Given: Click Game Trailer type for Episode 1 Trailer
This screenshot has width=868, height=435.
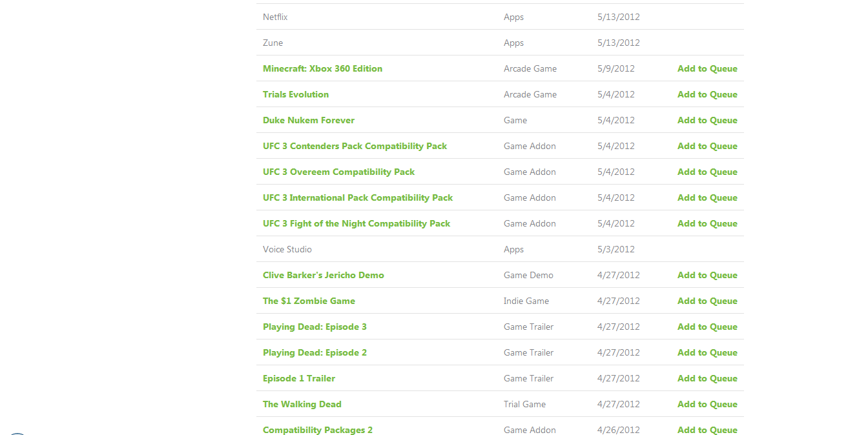Looking at the screenshot, I should coord(528,378).
